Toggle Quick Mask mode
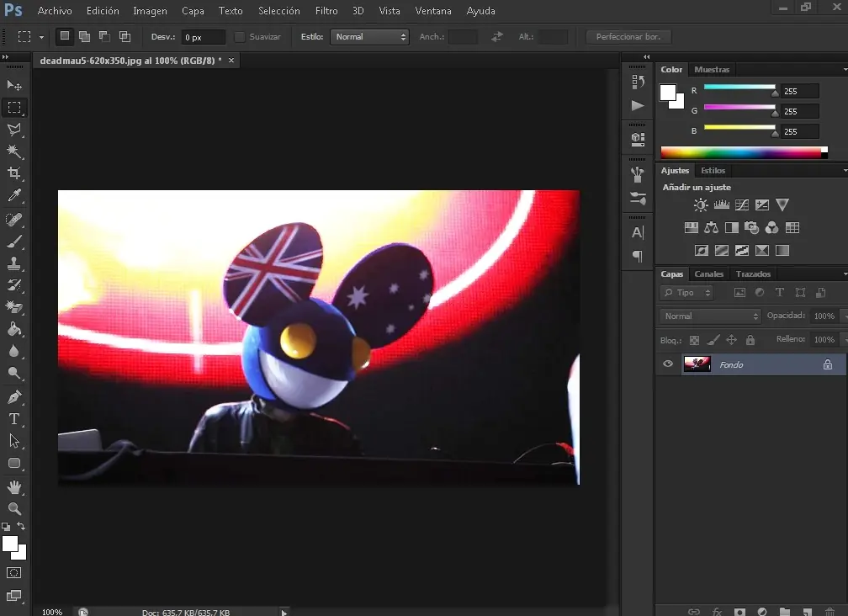Viewport: 848px width, 616px height. (x=14, y=573)
